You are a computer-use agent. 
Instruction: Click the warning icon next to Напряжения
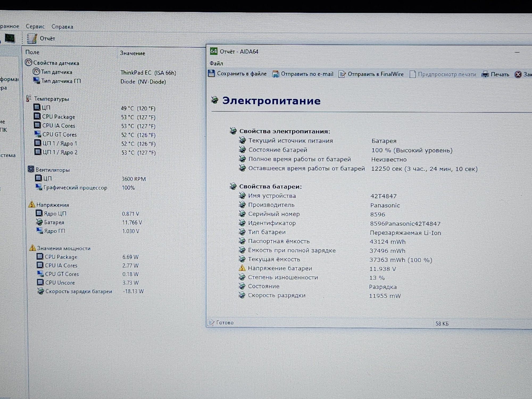[32, 205]
